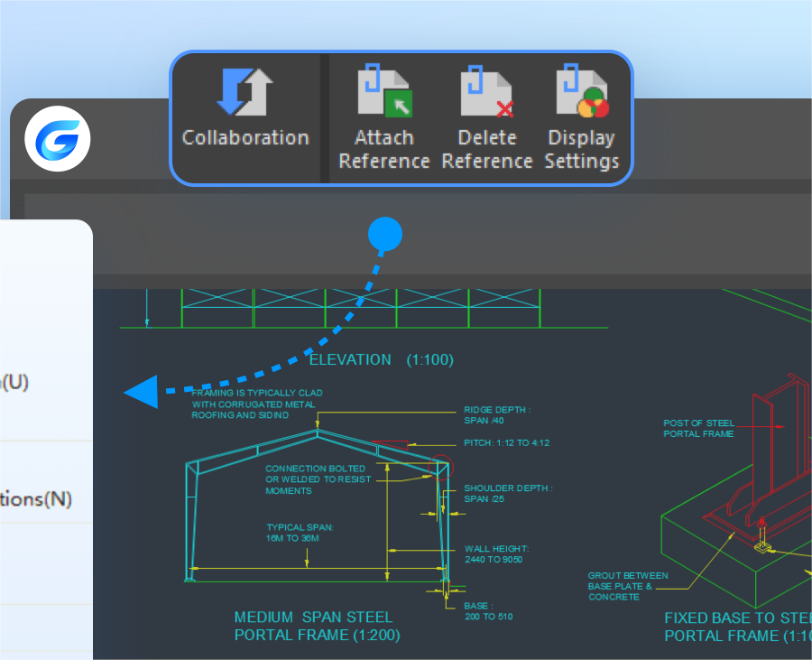Click the blue callout pin above the drawing
812x660 pixels.
click(x=385, y=234)
